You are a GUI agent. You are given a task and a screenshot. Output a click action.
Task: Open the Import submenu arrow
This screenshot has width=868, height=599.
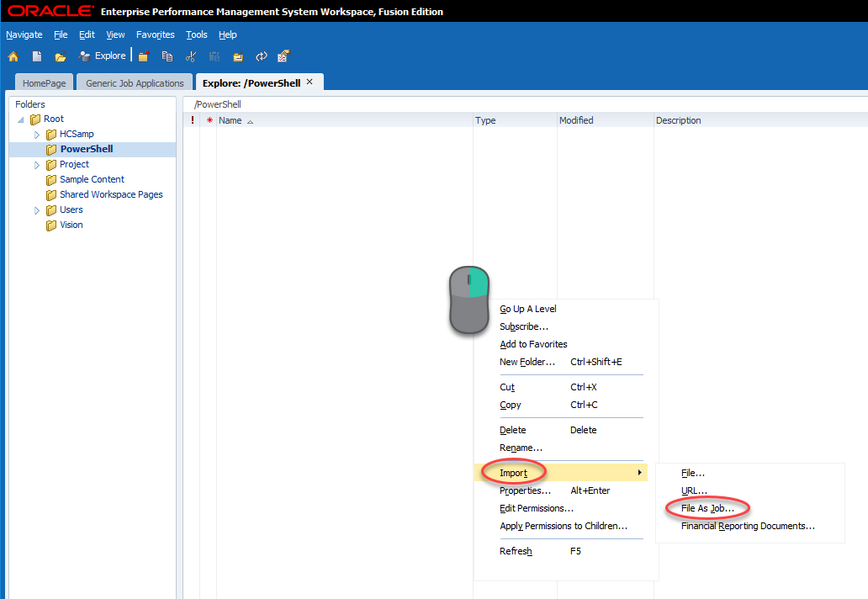[x=639, y=472]
